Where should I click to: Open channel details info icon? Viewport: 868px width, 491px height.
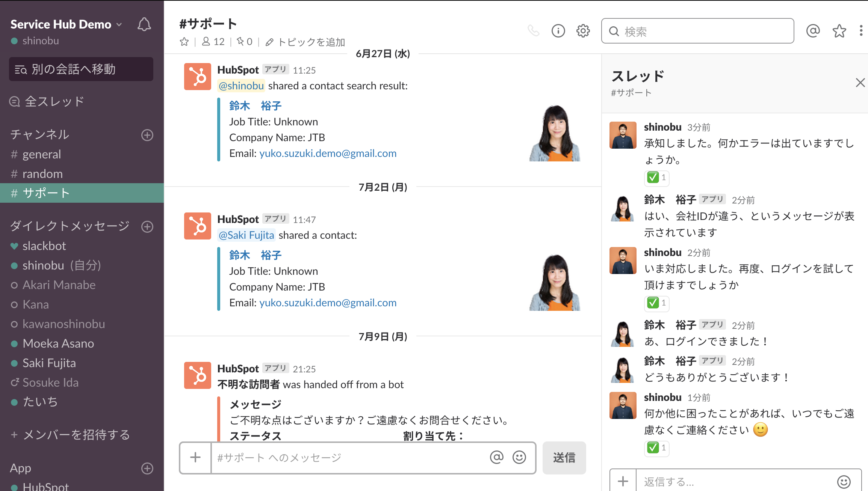click(558, 31)
